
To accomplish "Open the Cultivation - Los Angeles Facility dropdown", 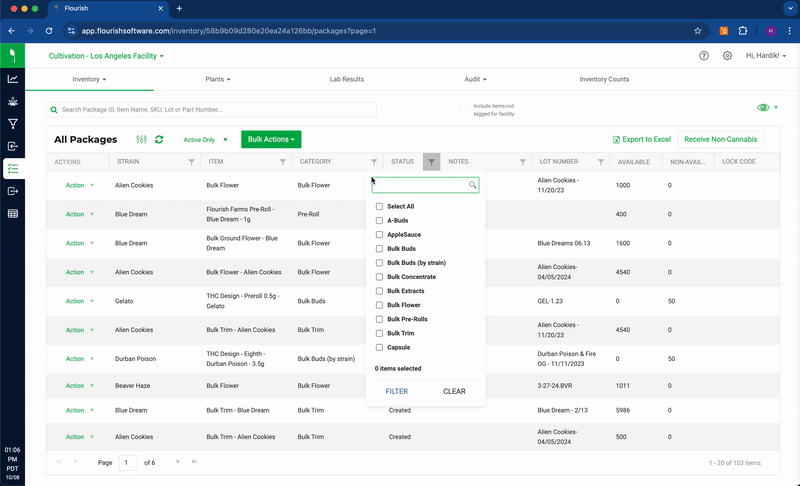I will [x=106, y=56].
